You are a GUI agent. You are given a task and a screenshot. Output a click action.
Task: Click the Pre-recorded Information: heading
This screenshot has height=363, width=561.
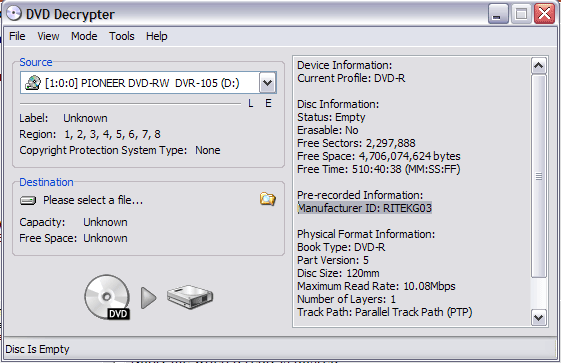[360, 195]
